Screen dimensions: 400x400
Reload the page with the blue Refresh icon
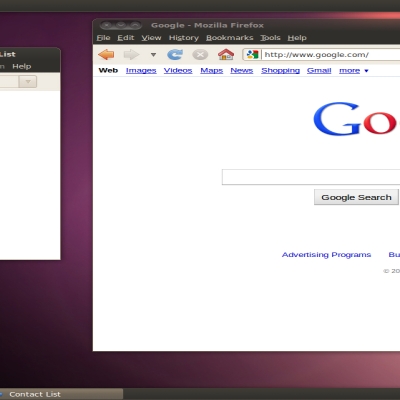175,54
